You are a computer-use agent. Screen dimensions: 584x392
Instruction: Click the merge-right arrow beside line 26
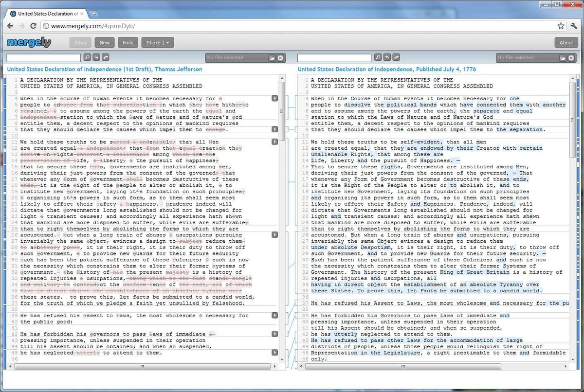(x=274, y=234)
